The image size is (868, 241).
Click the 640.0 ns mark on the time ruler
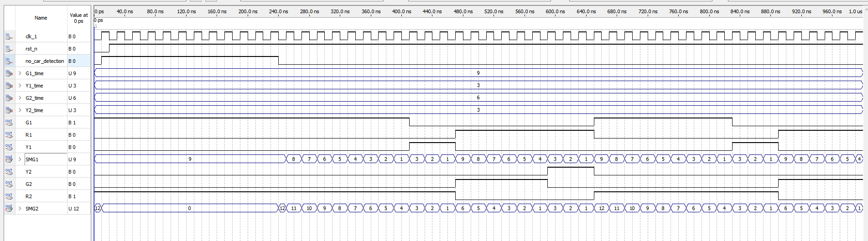coord(586,11)
